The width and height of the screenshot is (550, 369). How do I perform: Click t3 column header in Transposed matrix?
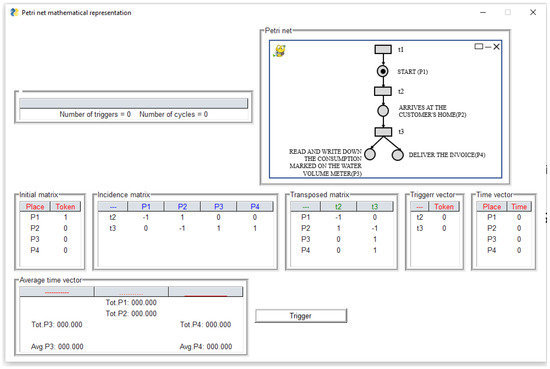375,207
